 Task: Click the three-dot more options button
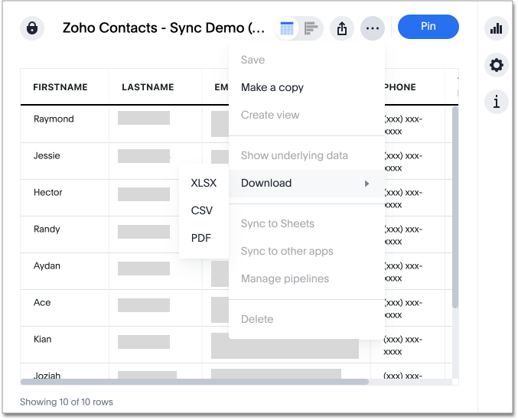click(373, 28)
